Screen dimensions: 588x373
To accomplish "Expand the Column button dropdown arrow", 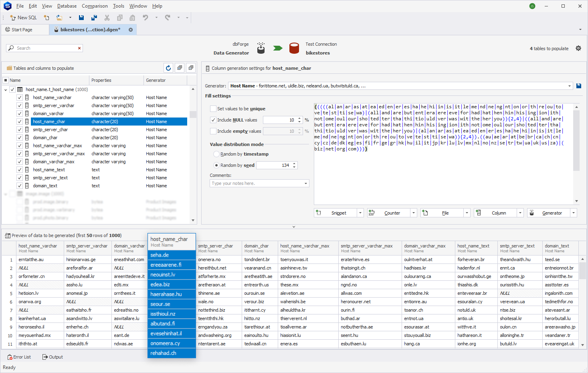I will coord(520,213).
